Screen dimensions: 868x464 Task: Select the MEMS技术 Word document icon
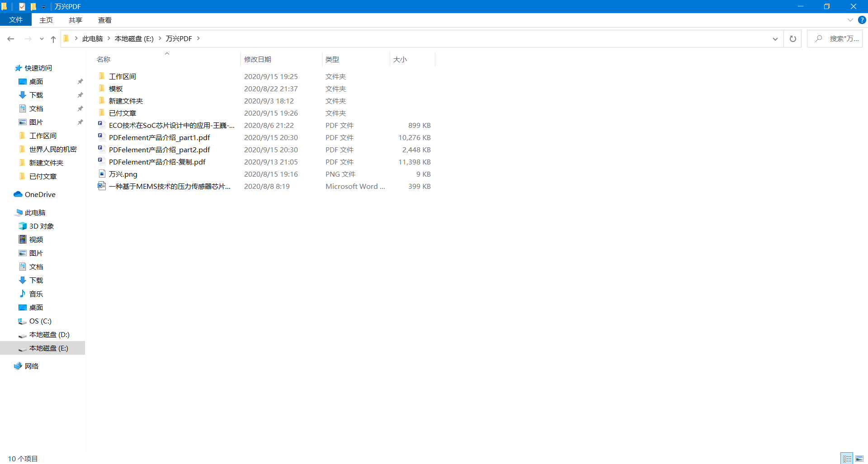(x=102, y=186)
